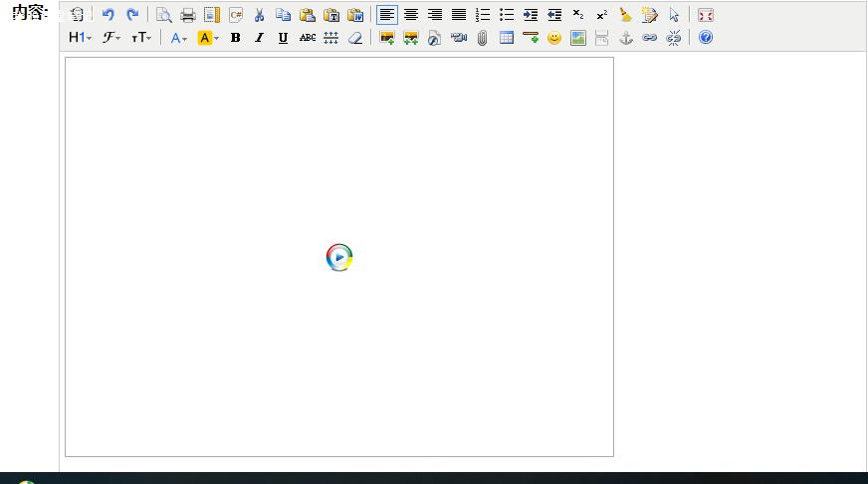Insert an anchor
The height and width of the screenshot is (484, 868).
[626, 38]
